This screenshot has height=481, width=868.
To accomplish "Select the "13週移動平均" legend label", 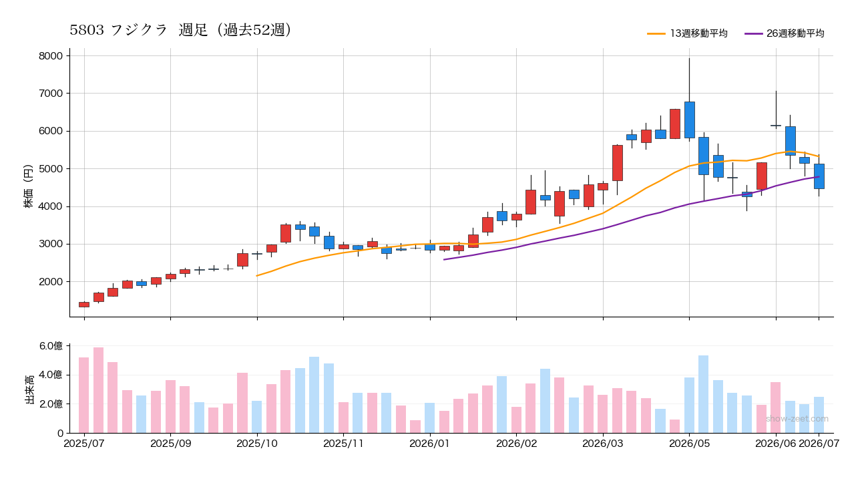I will (698, 33).
